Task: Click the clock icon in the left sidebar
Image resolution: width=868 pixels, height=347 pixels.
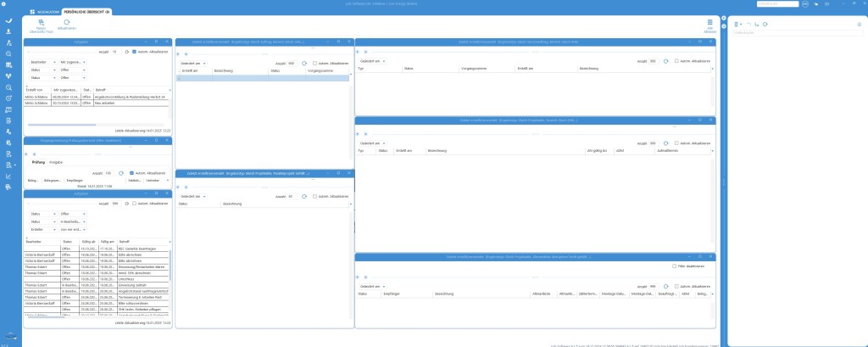Action: coord(8,98)
